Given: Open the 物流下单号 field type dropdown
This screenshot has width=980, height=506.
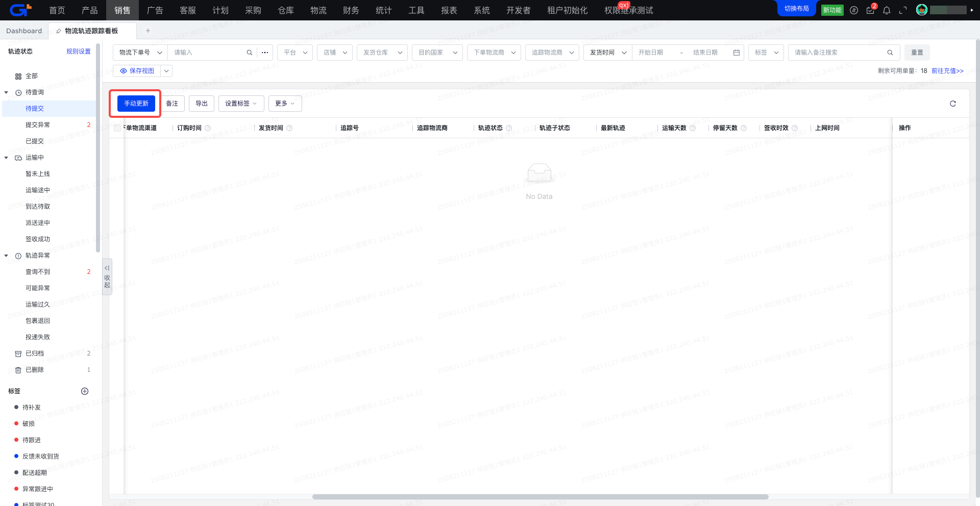Looking at the screenshot, I should pos(140,53).
